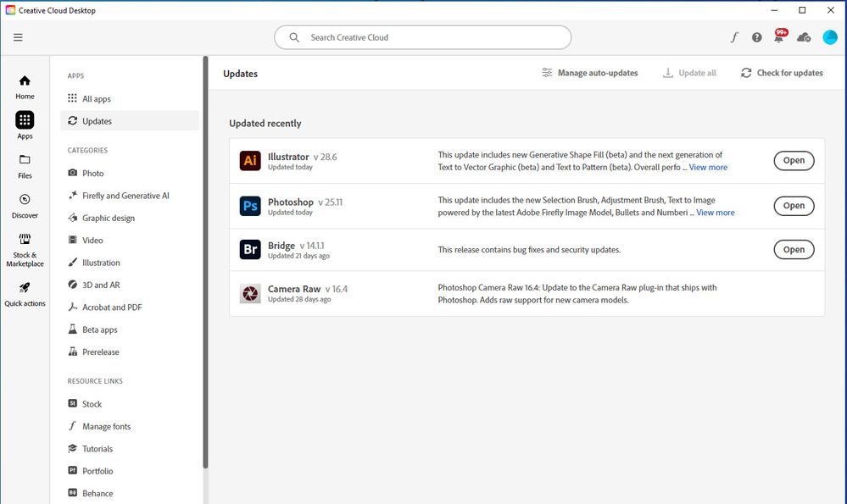Open Quick actions rocket icon
Viewport: 847px width, 504px height.
(25, 294)
